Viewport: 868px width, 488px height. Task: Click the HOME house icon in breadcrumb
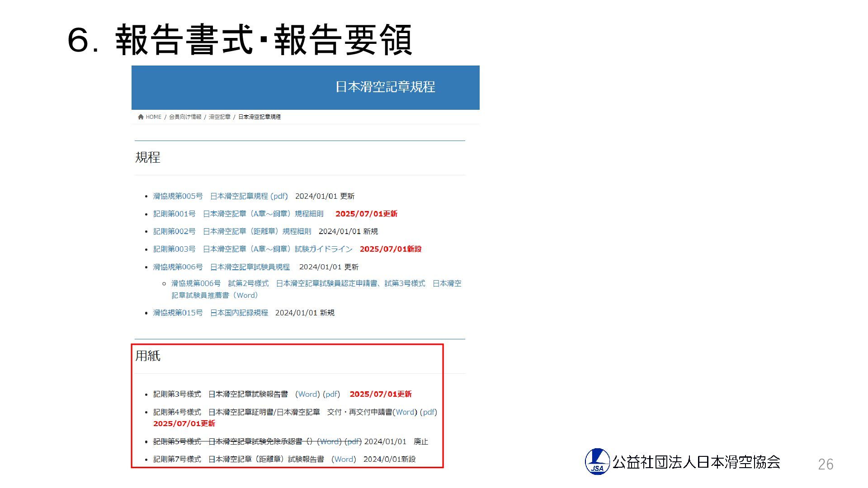click(x=141, y=117)
